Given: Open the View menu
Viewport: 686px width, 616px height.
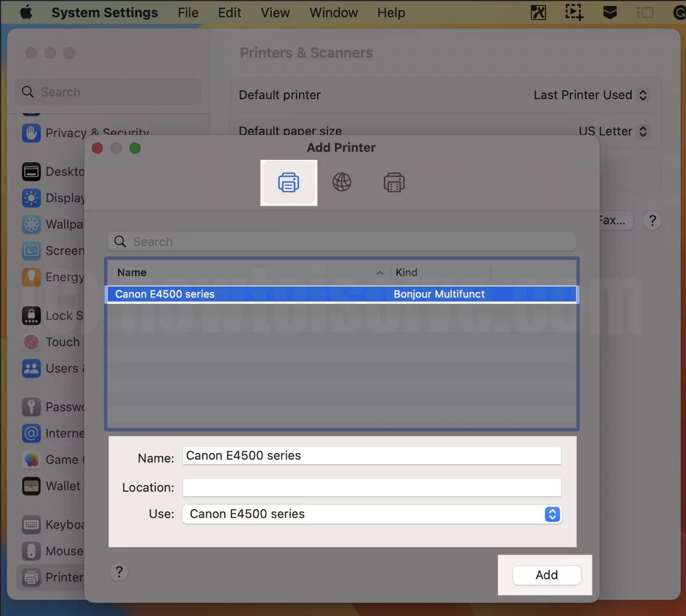Looking at the screenshot, I should point(274,12).
